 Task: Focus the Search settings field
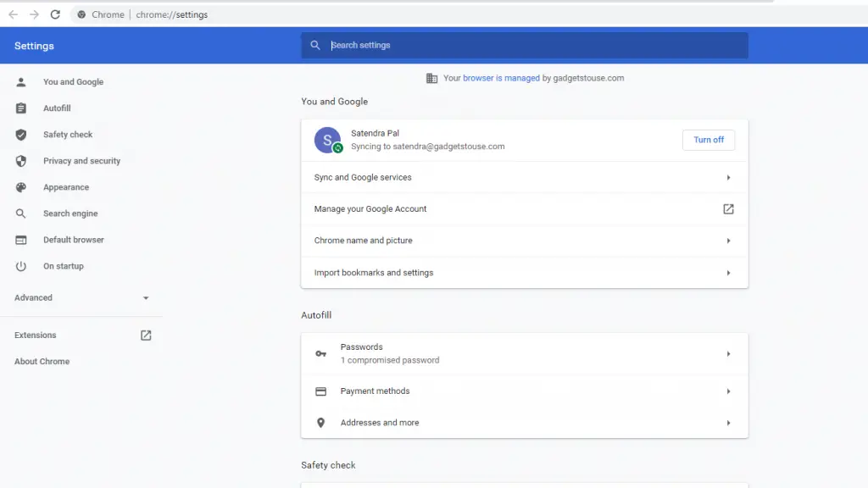[x=524, y=46]
